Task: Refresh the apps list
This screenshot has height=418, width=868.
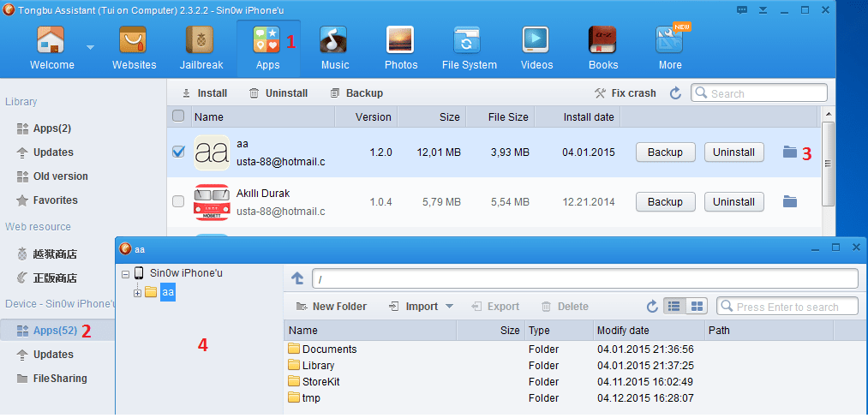Action: tap(675, 93)
